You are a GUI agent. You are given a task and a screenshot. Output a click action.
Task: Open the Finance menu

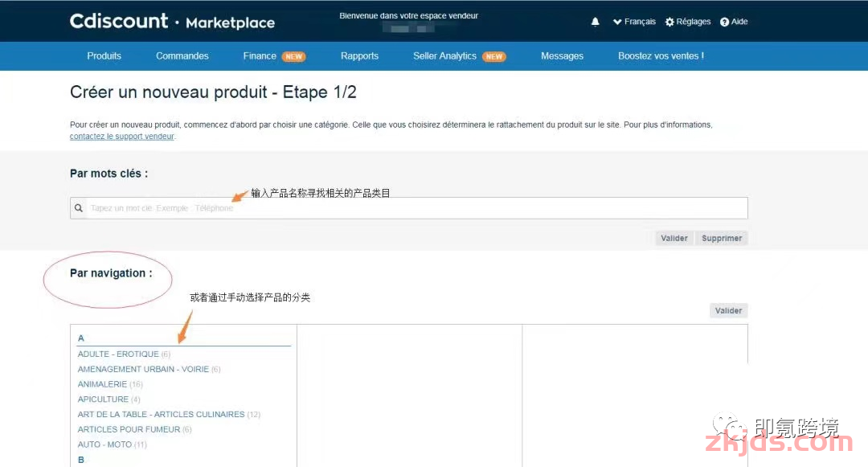pyautogui.click(x=260, y=56)
